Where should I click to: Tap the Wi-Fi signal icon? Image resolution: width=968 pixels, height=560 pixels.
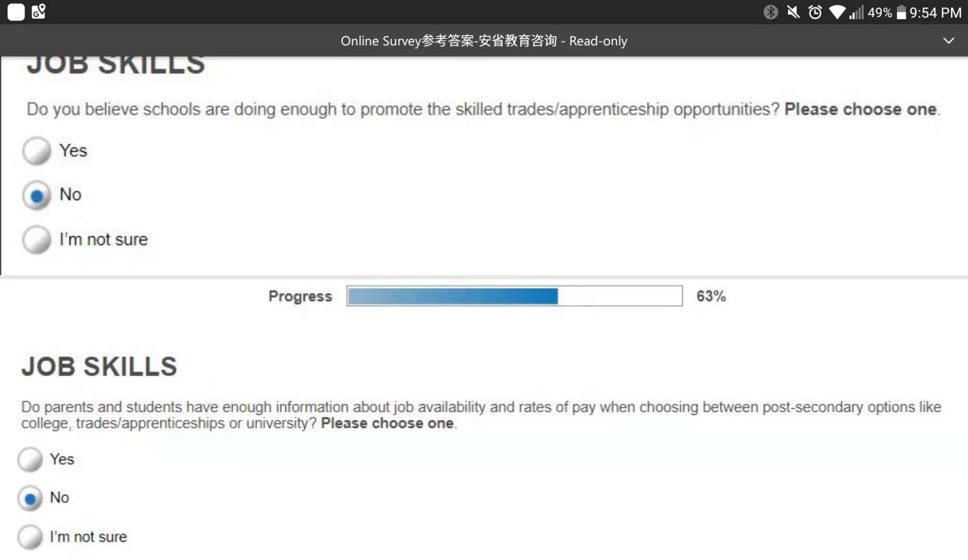837,12
